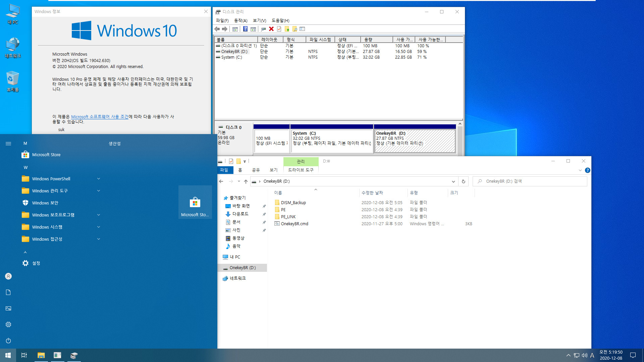Click connect drive icon in Disk Management toolbar
This screenshot has width=644, height=362.
tap(263, 29)
